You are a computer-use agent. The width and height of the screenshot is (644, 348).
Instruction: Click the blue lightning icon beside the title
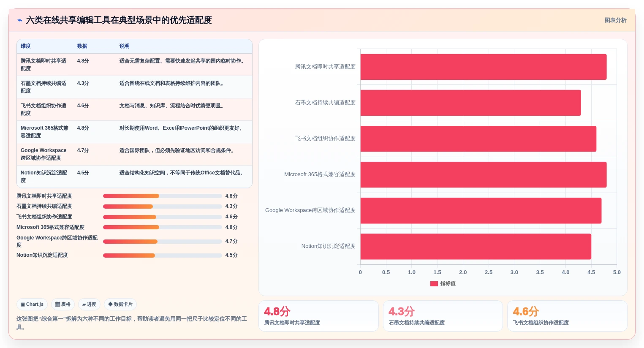click(x=19, y=20)
